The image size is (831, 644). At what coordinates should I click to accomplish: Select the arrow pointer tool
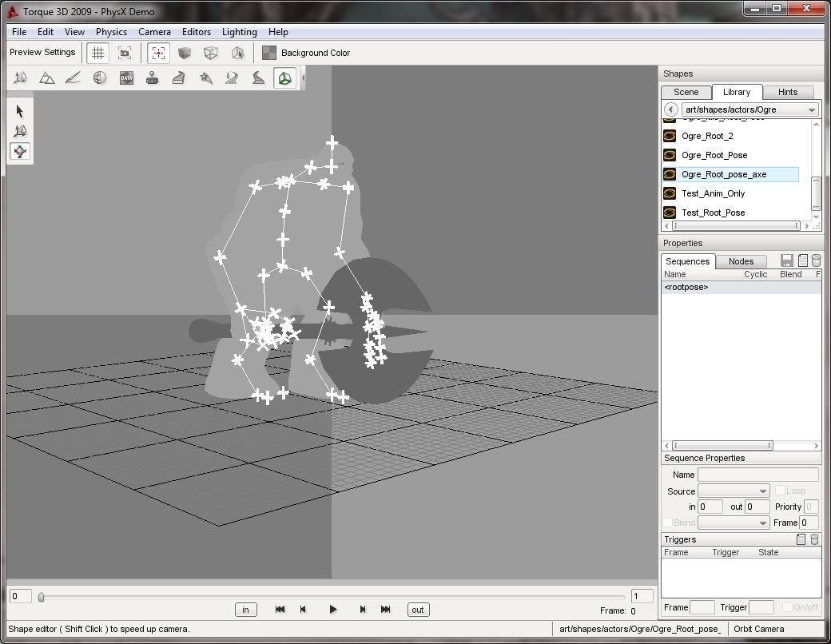pos(20,111)
